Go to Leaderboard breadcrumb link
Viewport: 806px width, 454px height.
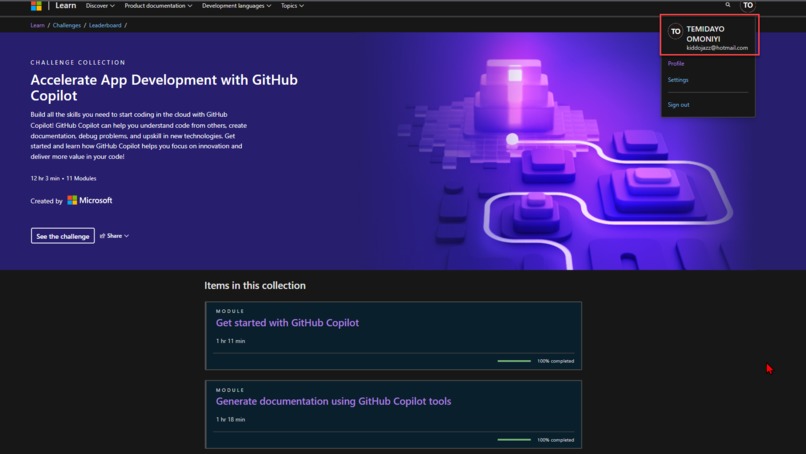(x=105, y=25)
